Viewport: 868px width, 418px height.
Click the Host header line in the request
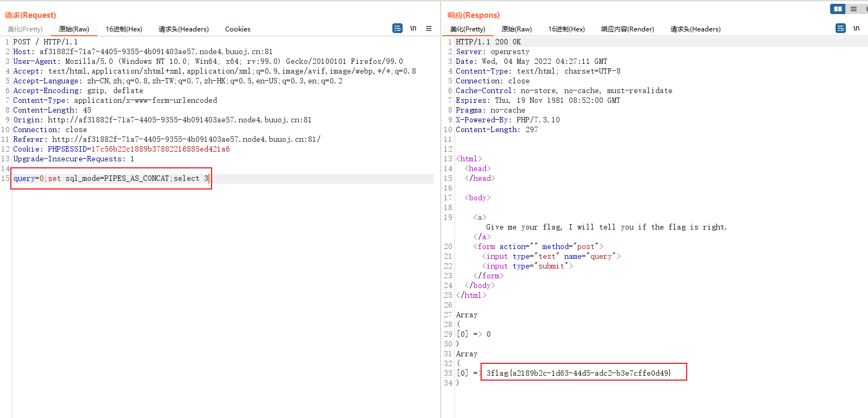143,51
